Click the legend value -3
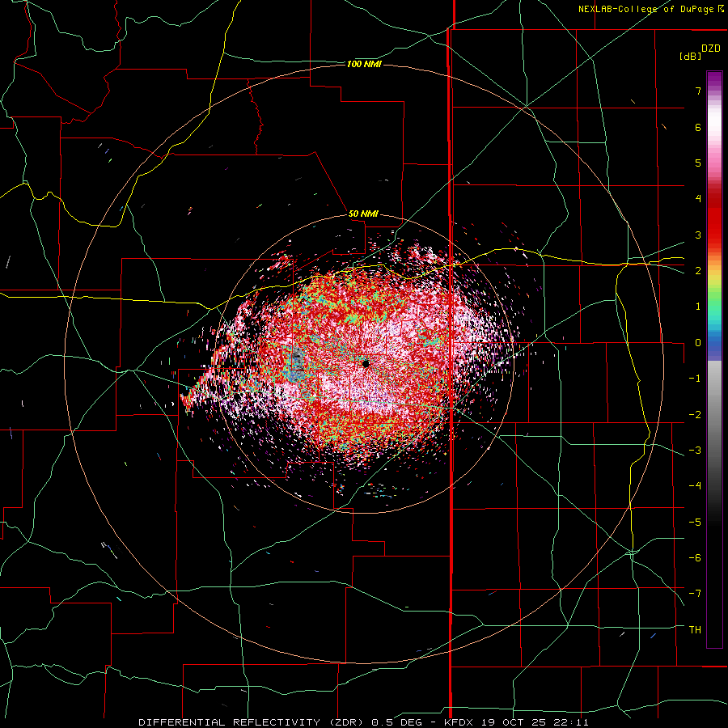The height and width of the screenshot is (728, 728). [695, 451]
